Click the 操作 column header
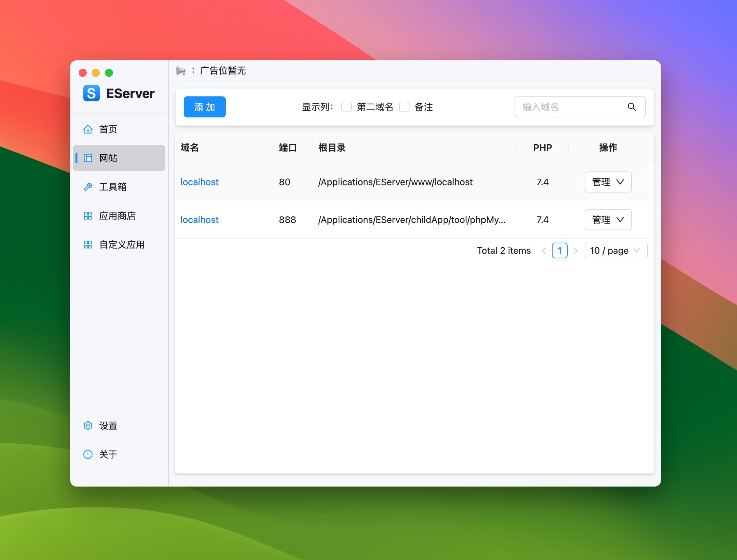 pos(608,148)
